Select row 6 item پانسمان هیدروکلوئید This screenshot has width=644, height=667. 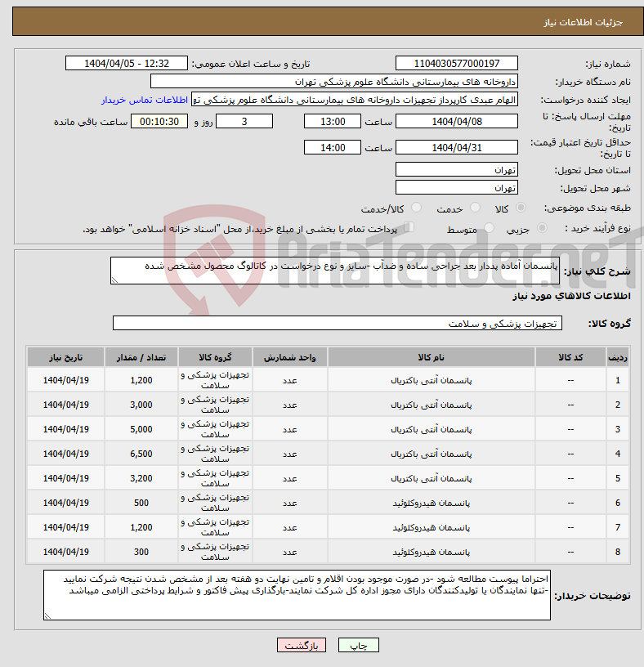pos(431,503)
